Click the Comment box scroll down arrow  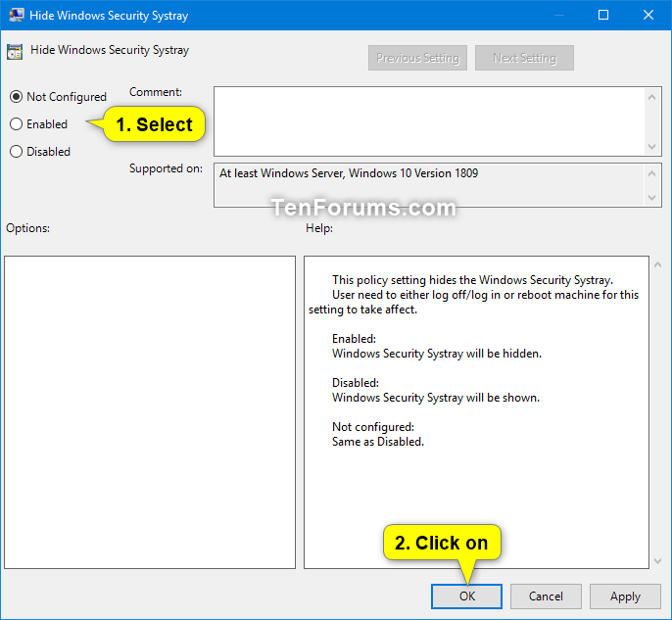point(651,147)
